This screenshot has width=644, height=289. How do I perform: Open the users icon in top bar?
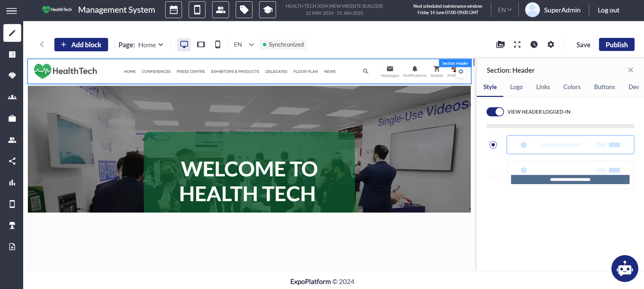point(221,10)
